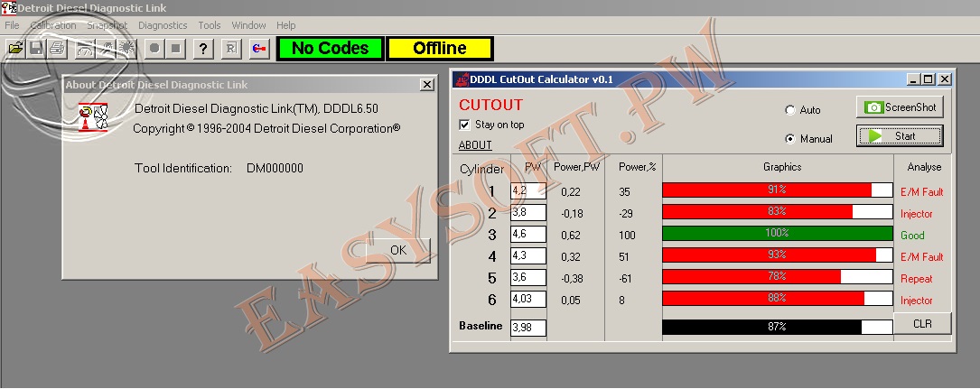Minimize the CutOut Calculator window

coord(913,79)
